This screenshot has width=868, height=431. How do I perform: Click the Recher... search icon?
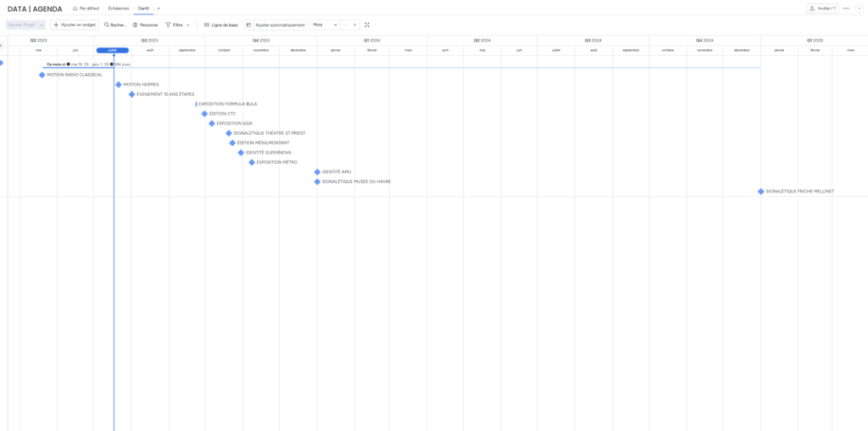pyautogui.click(x=107, y=25)
